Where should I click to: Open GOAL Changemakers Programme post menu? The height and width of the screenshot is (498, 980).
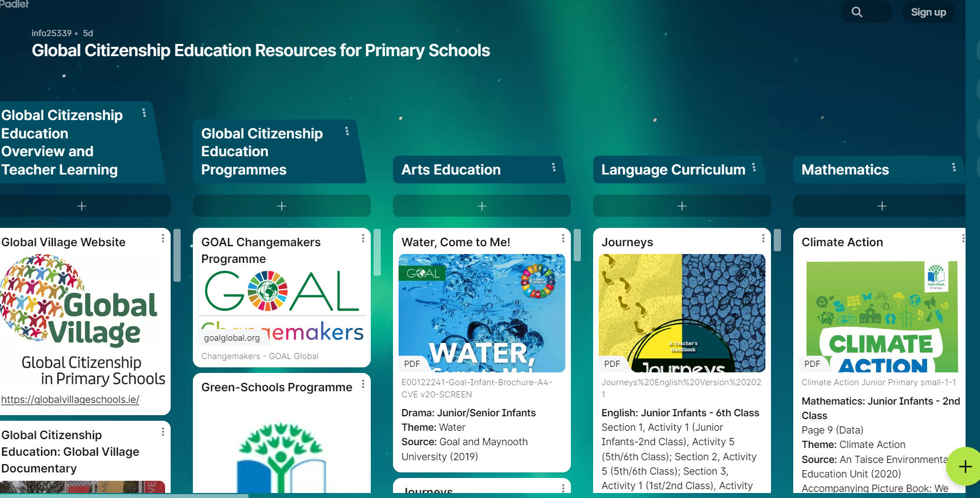tap(363, 238)
